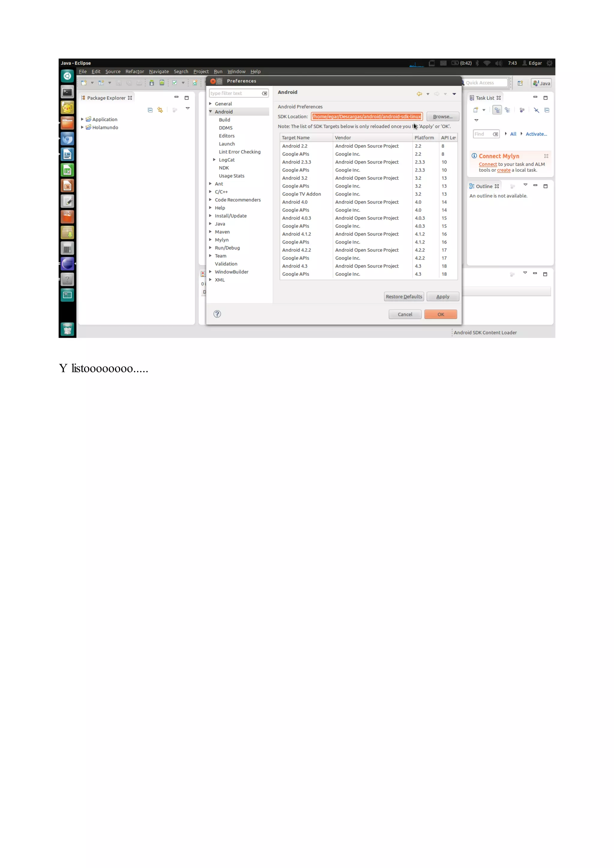
Task: Click the Apply button
Action: pos(442,296)
